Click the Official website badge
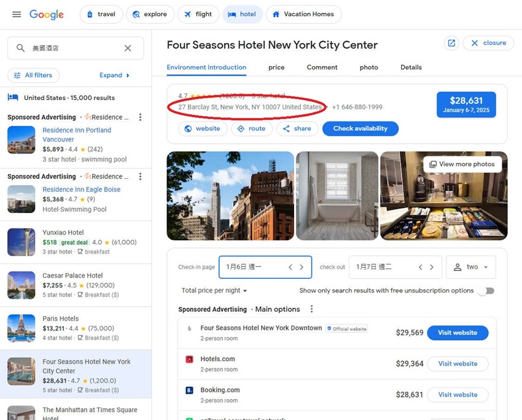This screenshot has height=420, width=522. point(346,329)
